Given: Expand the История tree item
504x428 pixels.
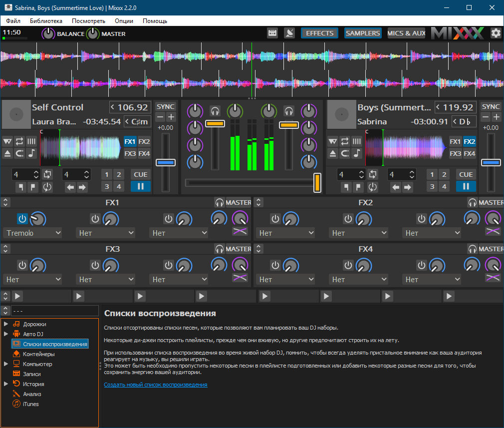Looking at the screenshot, I should pyautogui.click(x=6, y=384).
